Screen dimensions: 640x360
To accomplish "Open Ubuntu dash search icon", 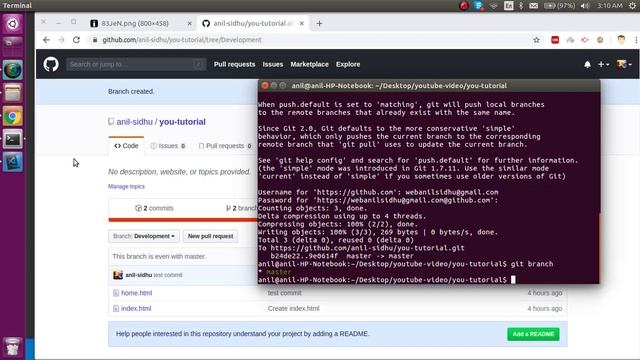I will tap(13, 24).
